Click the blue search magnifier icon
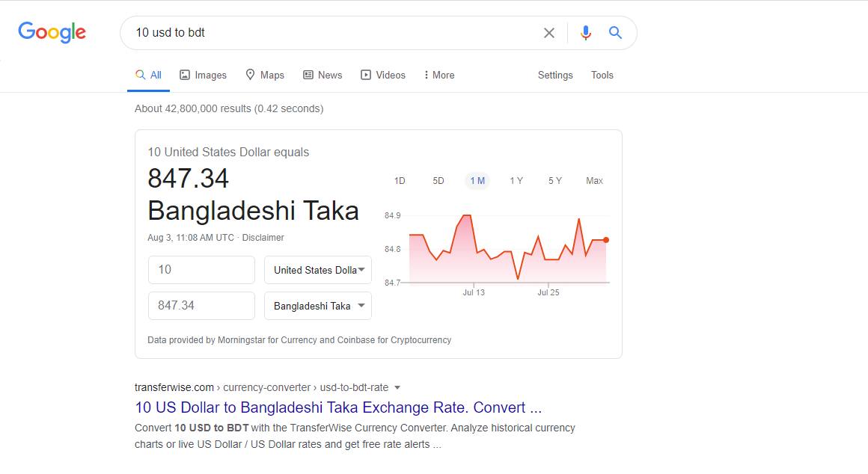This screenshot has width=868, height=474. point(615,33)
